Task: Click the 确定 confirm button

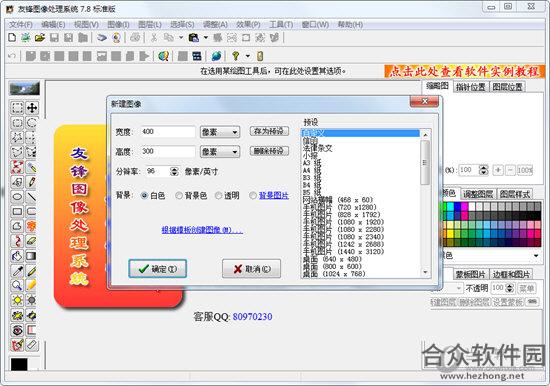Action: point(157,269)
